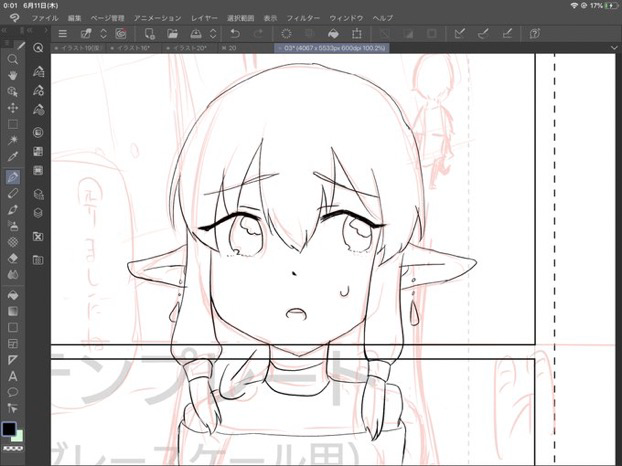Select the Zoom magnifier tool
The height and width of the screenshot is (466, 622).
click(13, 59)
